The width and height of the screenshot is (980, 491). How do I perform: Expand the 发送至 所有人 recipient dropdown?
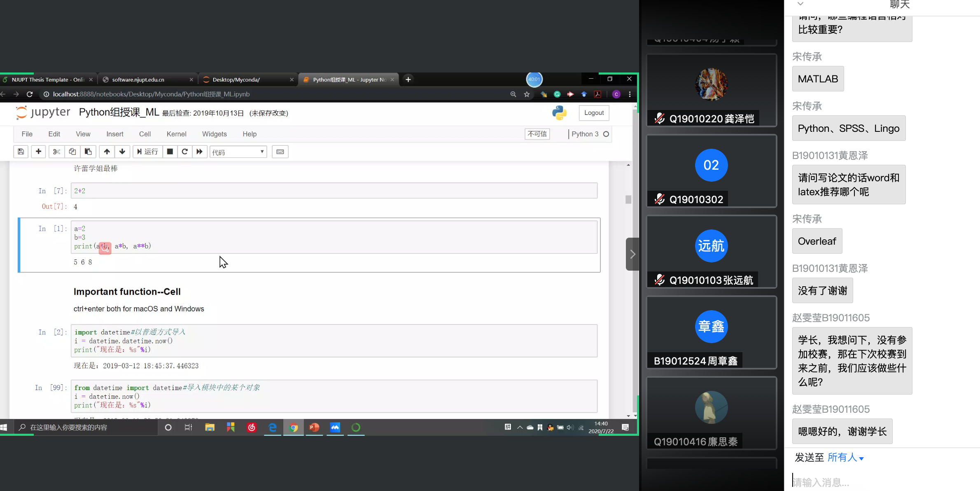pos(845,458)
